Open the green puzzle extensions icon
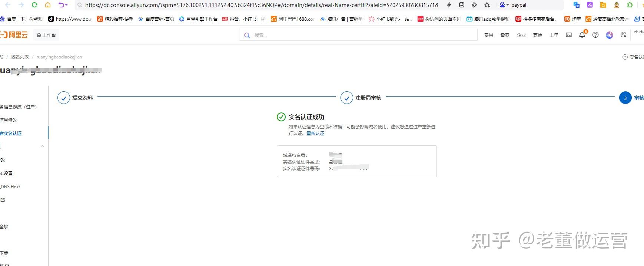The width and height of the screenshot is (644, 266). pyautogui.click(x=630, y=5)
